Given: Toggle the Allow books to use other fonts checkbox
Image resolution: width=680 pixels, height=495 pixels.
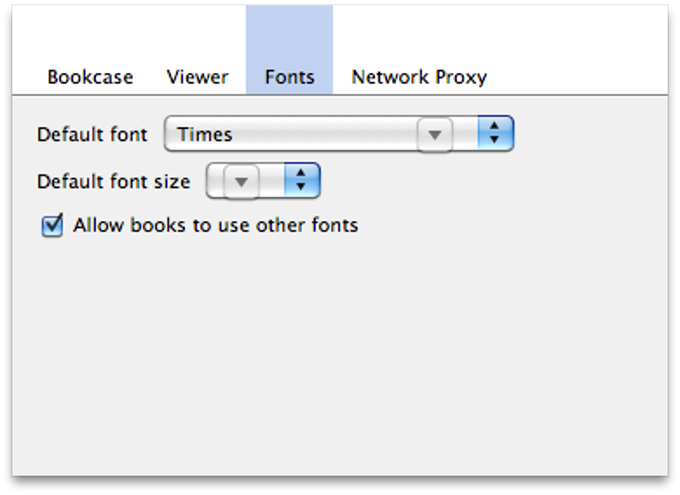Looking at the screenshot, I should click(52, 226).
